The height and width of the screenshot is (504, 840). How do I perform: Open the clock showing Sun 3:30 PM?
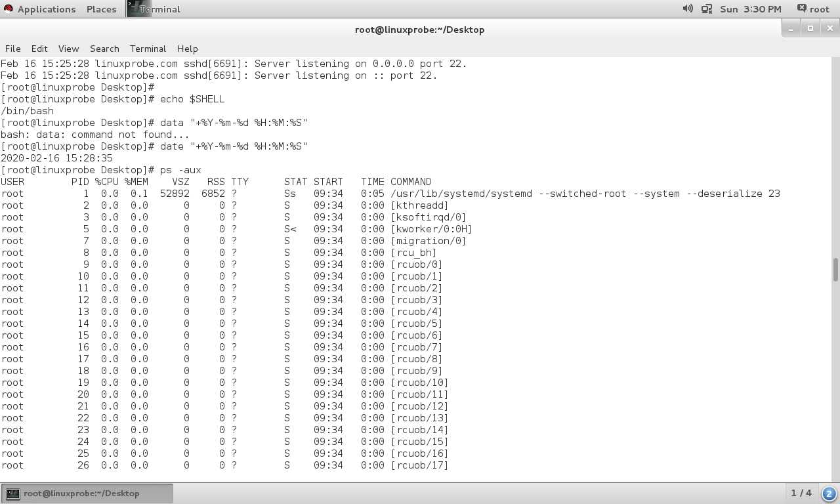coord(751,9)
